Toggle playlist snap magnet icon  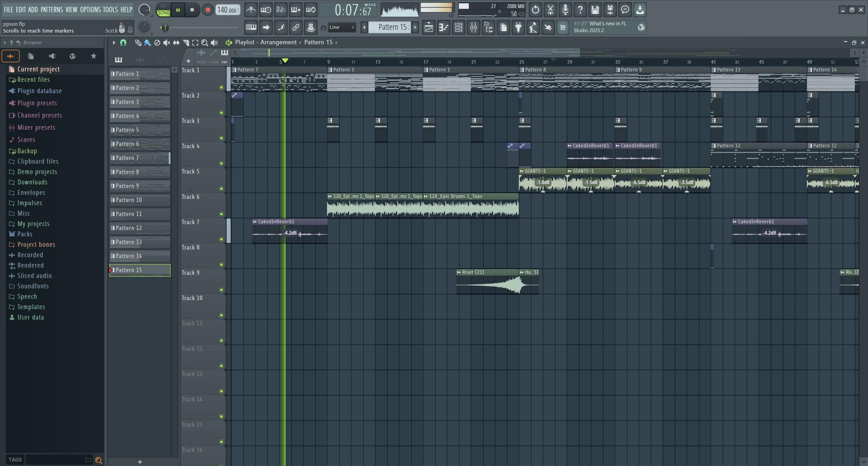pyautogui.click(x=123, y=42)
